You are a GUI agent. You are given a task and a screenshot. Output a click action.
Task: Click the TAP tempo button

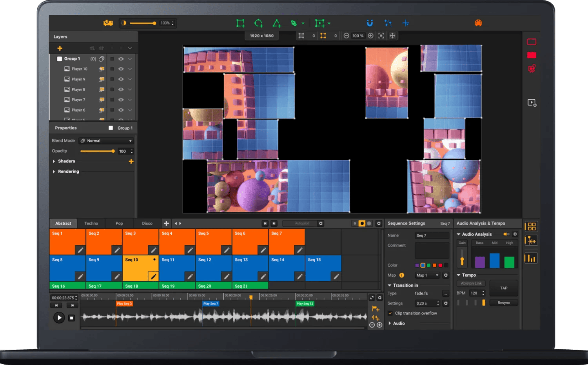coord(504,288)
